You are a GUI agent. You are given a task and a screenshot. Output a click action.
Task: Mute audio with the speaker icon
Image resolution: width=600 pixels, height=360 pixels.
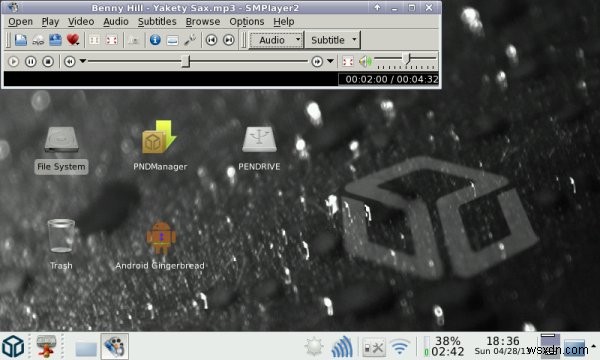coord(365,61)
